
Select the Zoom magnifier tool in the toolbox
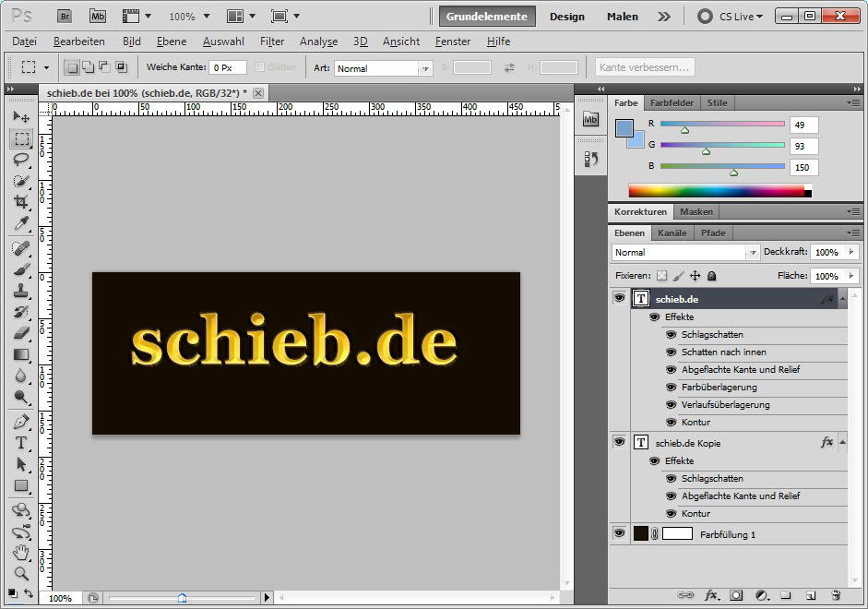tap(21, 573)
